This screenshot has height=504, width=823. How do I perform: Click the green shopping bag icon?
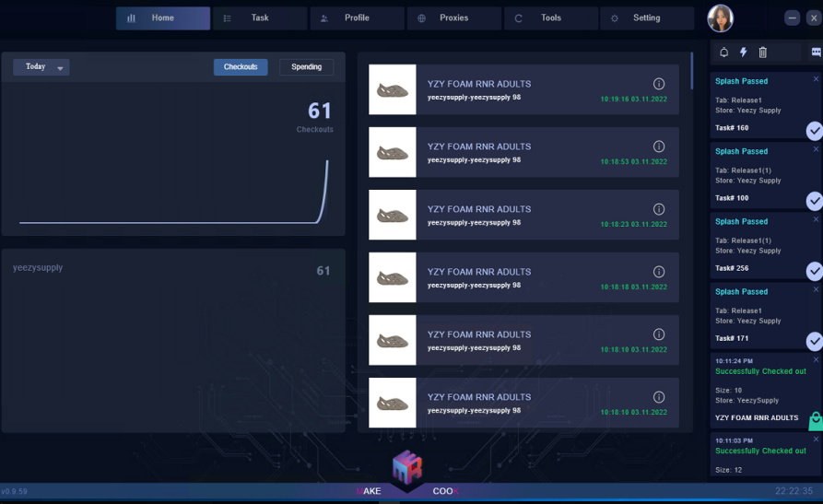pos(816,421)
